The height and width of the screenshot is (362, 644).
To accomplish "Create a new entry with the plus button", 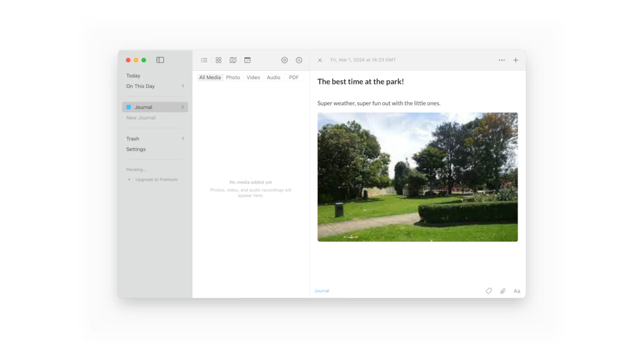I will (516, 60).
